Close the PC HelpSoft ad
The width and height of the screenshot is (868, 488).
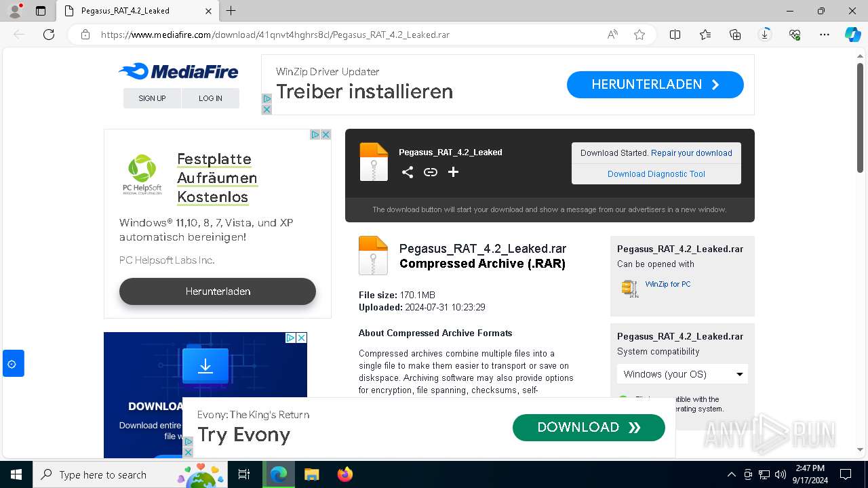[325, 134]
